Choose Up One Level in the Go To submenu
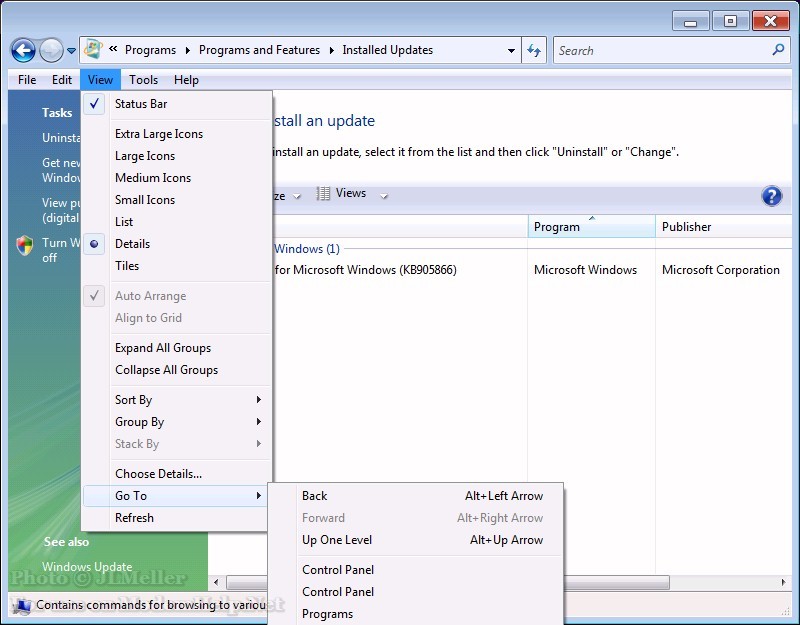800x625 pixels. point(337,540)
